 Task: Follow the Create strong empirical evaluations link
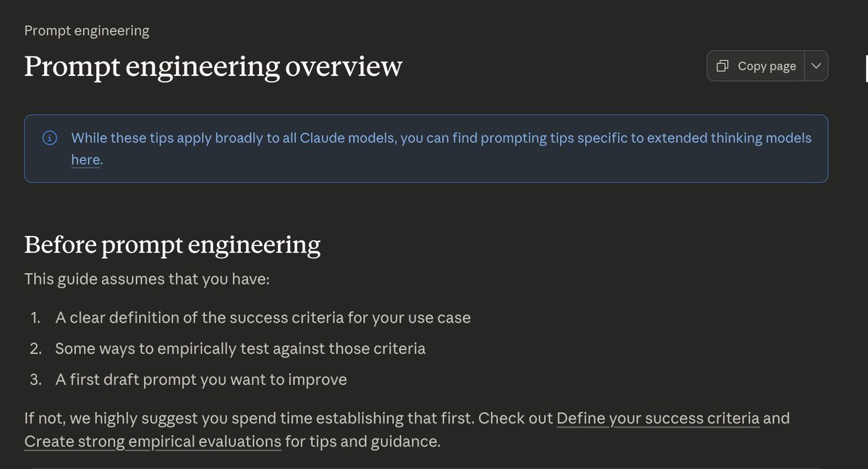(153, 441)
